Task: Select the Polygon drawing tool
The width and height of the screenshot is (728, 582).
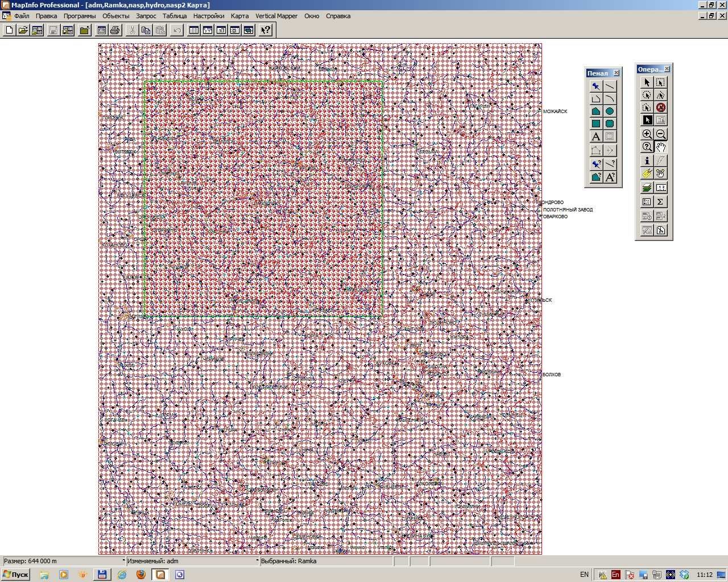Action: 596,111
